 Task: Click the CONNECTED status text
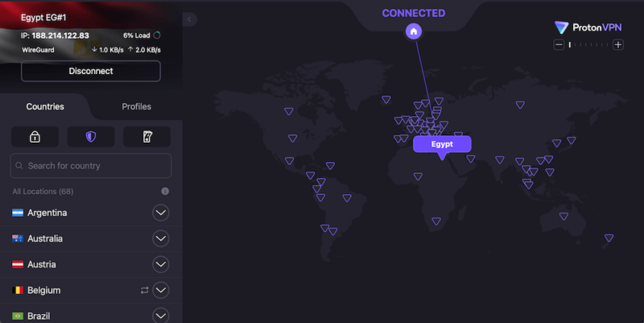coord(414,13)
